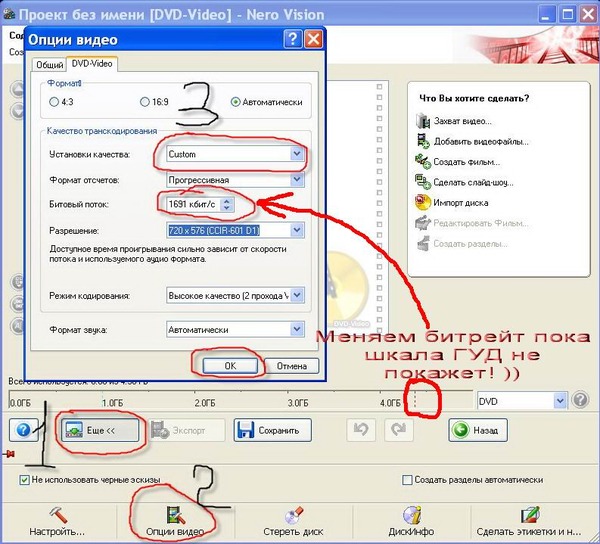Click the Захват видео... link text

click(x=463, y=121)
